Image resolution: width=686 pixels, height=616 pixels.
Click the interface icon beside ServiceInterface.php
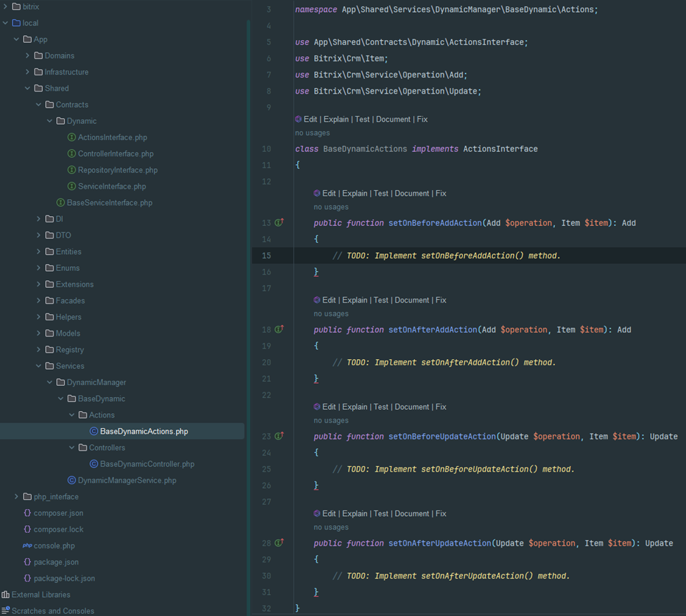tap(72, 187)
